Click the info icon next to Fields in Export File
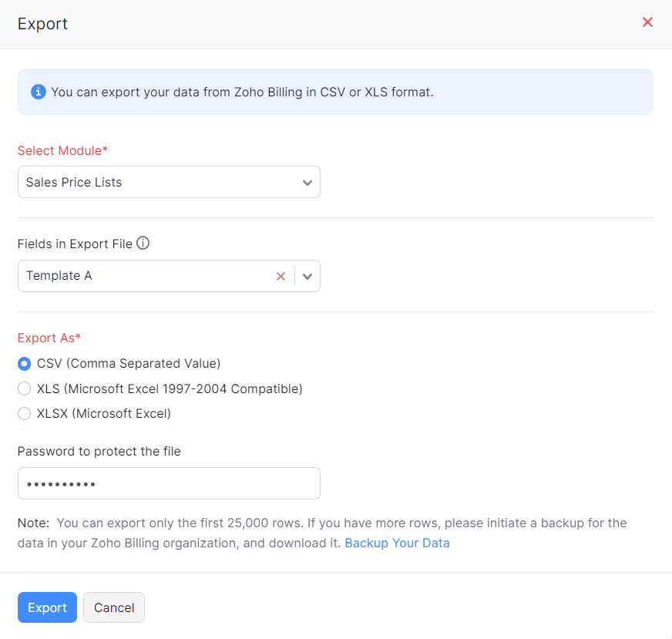 tap(143, 244)
